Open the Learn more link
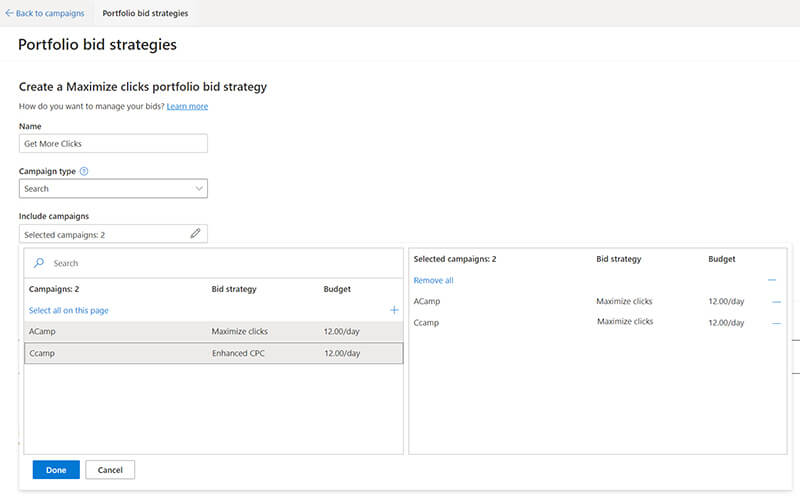Viewport: 800px width, 500px height. point(187,106)
